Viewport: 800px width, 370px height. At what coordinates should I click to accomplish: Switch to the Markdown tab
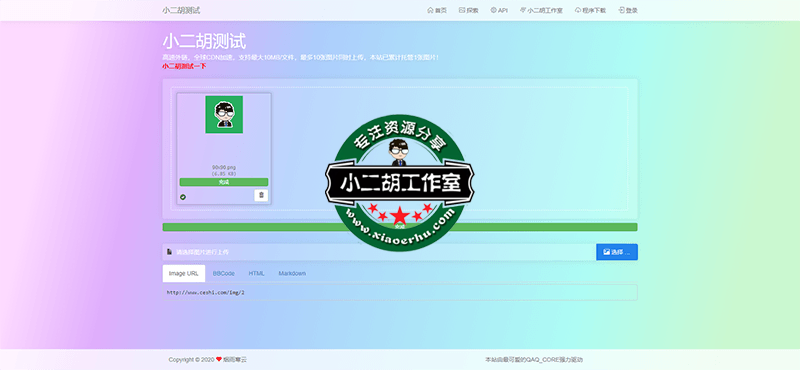point(292,274)
